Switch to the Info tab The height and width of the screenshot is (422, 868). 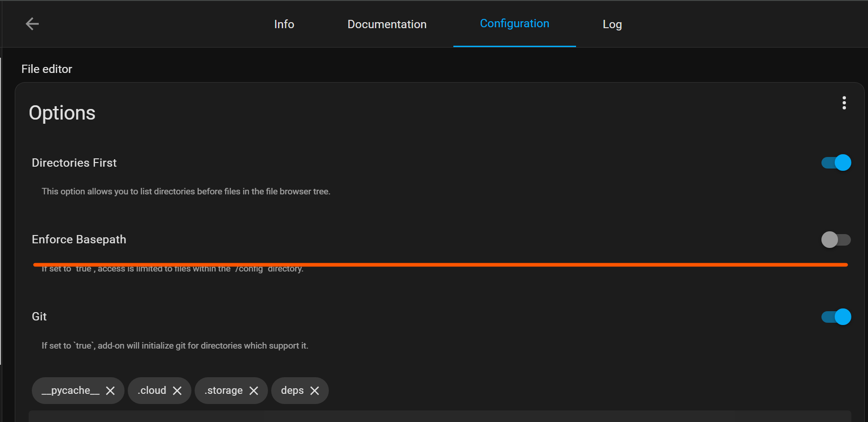coord(284,24)
